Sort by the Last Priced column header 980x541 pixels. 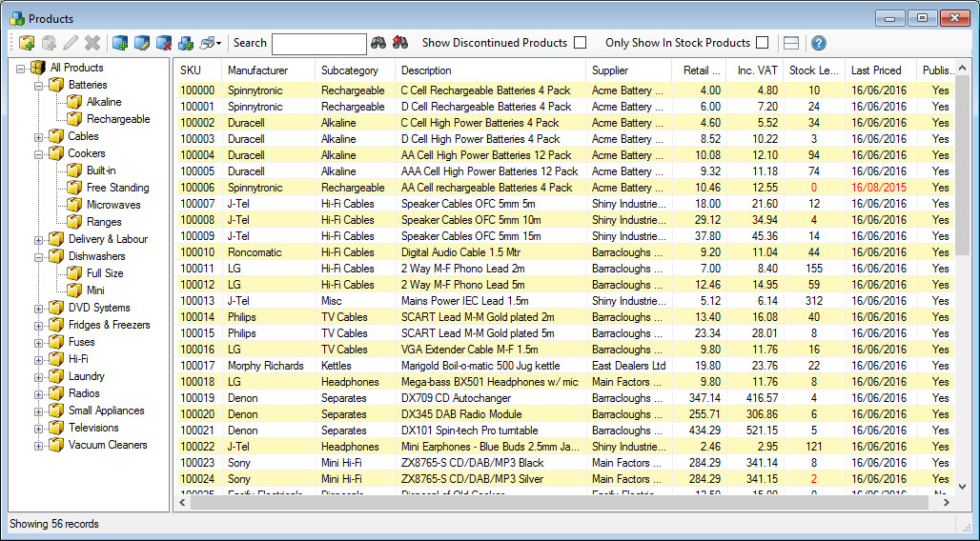(876, 70)
